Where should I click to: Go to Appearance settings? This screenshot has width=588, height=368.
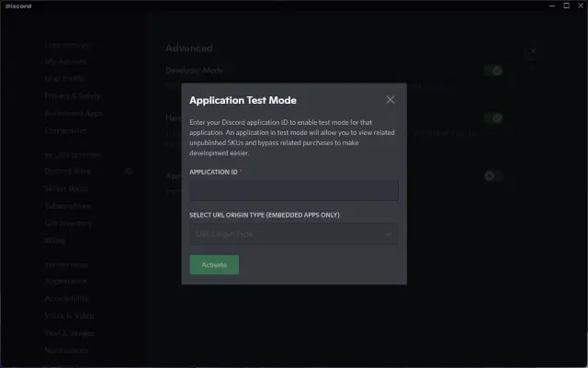click(65, 281)
